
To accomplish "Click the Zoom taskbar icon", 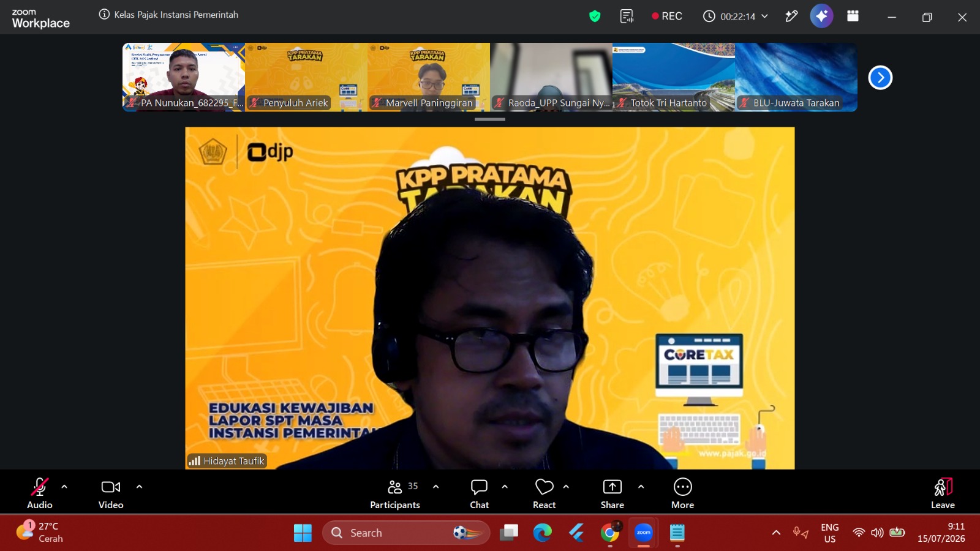I will [x=644, y=533].
